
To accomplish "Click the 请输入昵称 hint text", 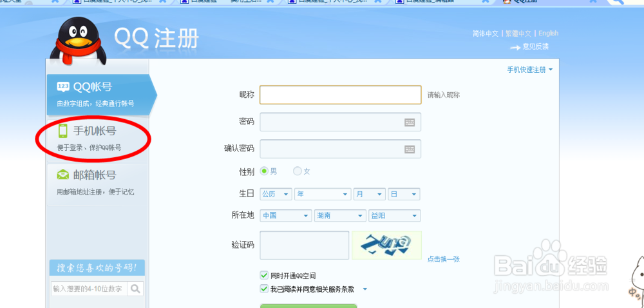I will (x=444, y=95).
